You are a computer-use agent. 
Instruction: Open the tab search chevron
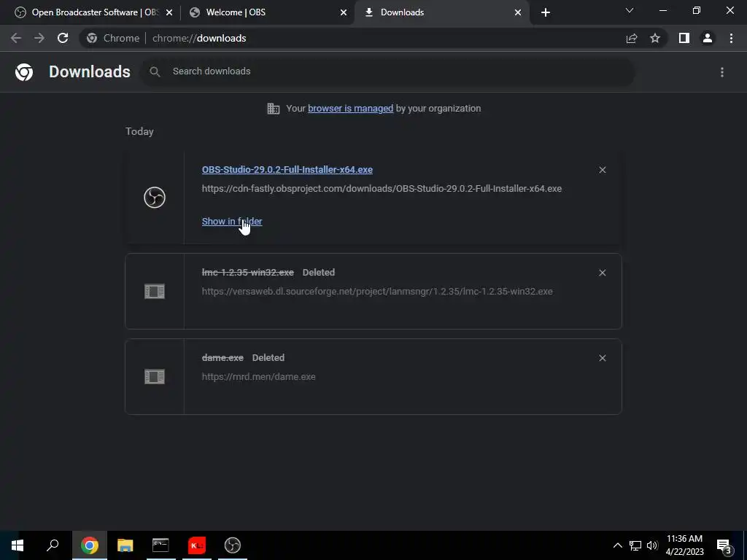click(630, 10)
